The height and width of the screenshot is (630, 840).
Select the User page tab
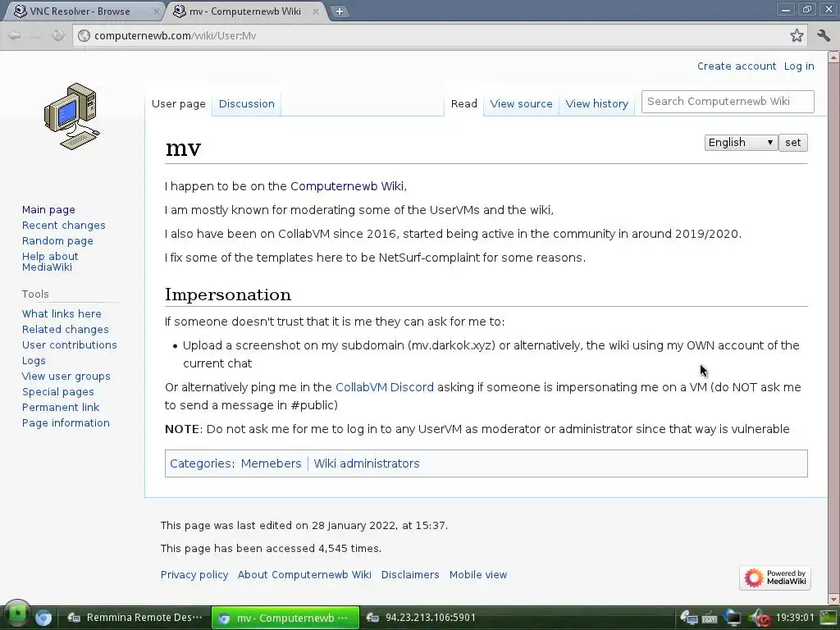coord(178,104)
